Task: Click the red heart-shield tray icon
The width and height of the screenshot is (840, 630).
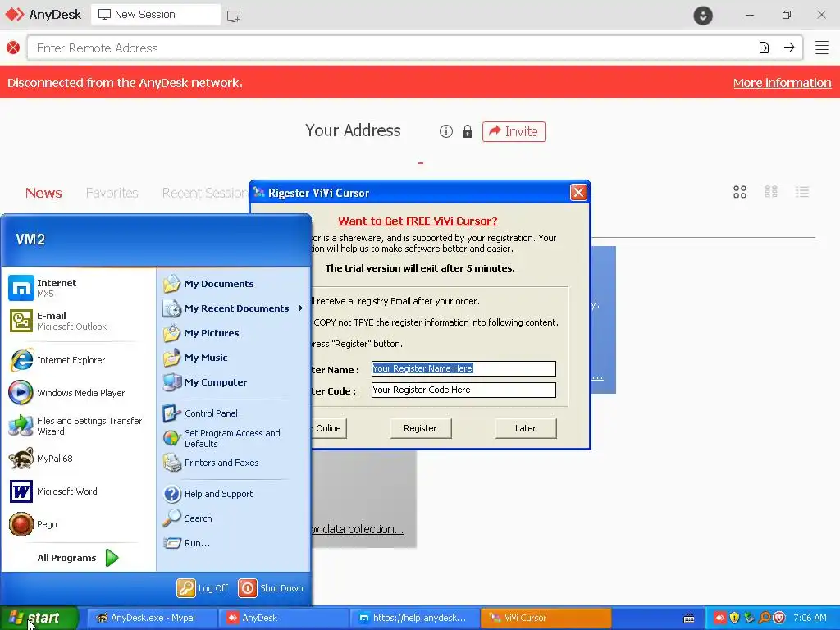Action: (779, 618)
